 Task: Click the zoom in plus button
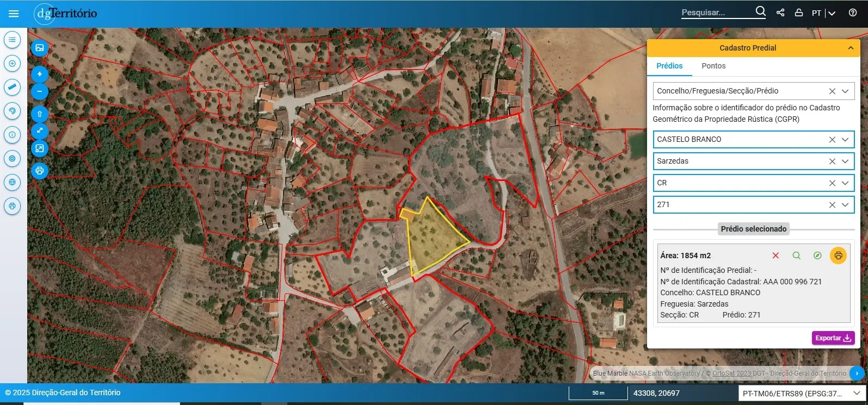point(40,74)
